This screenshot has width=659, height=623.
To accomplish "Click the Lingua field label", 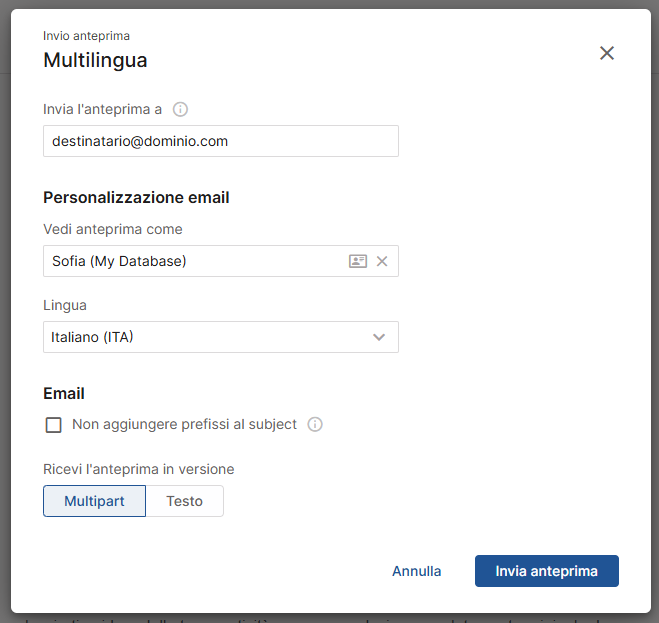I will click(65, 305).
